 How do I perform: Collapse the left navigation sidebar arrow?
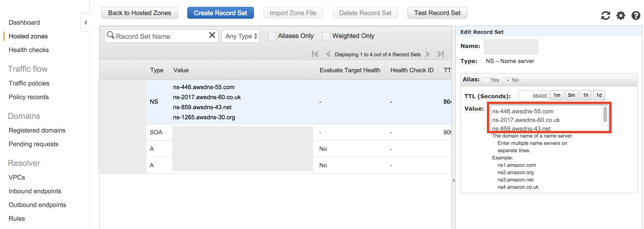(x=85, y=23)
